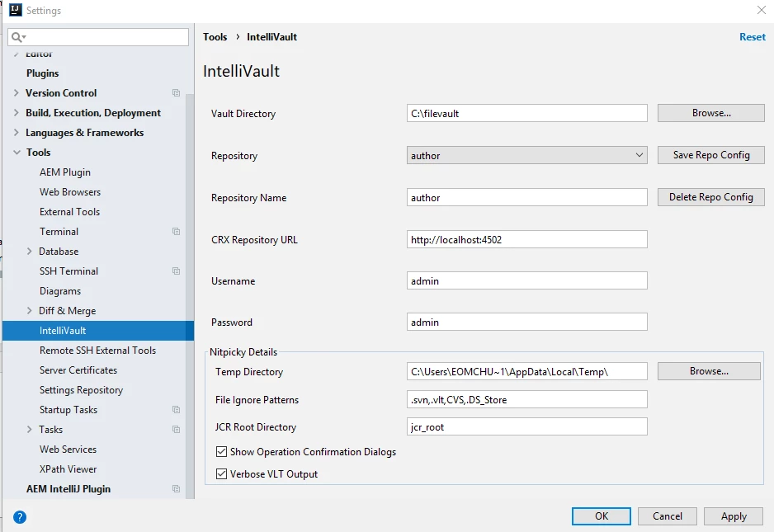Click the Password input field

526,322
